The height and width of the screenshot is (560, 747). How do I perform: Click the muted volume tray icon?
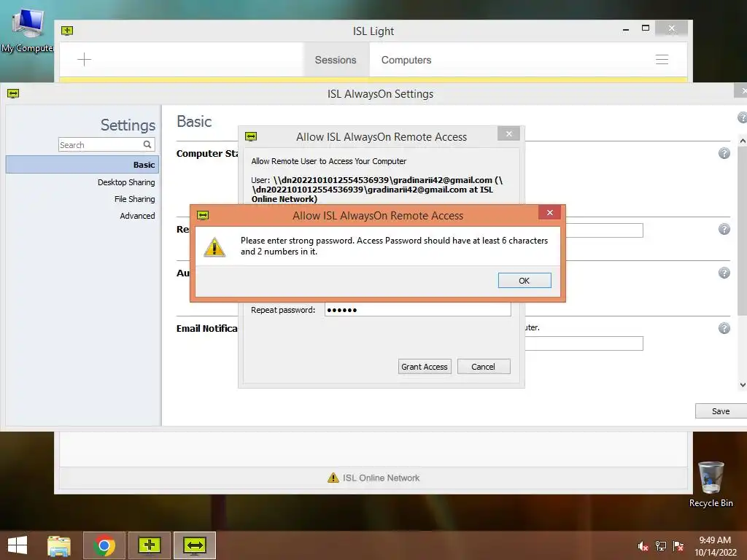(x=643, y=546)
